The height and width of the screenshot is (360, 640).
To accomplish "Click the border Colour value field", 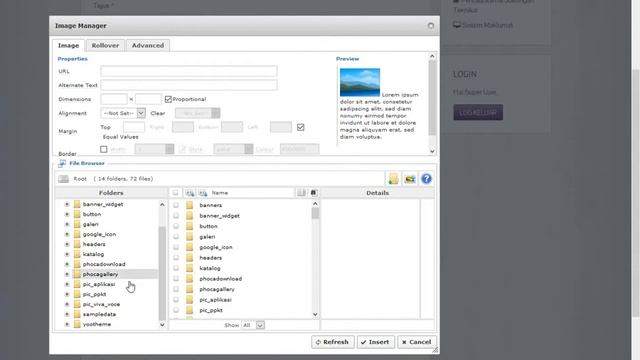I will point(300,149).
